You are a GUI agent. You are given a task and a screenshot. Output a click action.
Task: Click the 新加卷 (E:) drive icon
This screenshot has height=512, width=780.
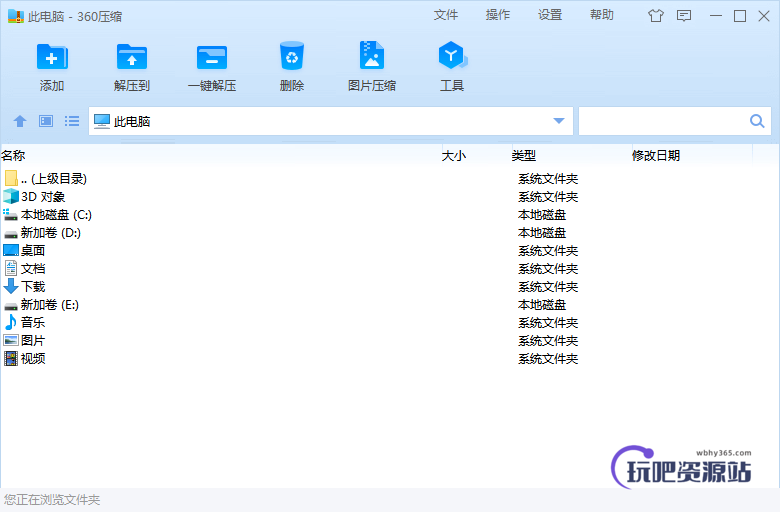click(10, 306)
